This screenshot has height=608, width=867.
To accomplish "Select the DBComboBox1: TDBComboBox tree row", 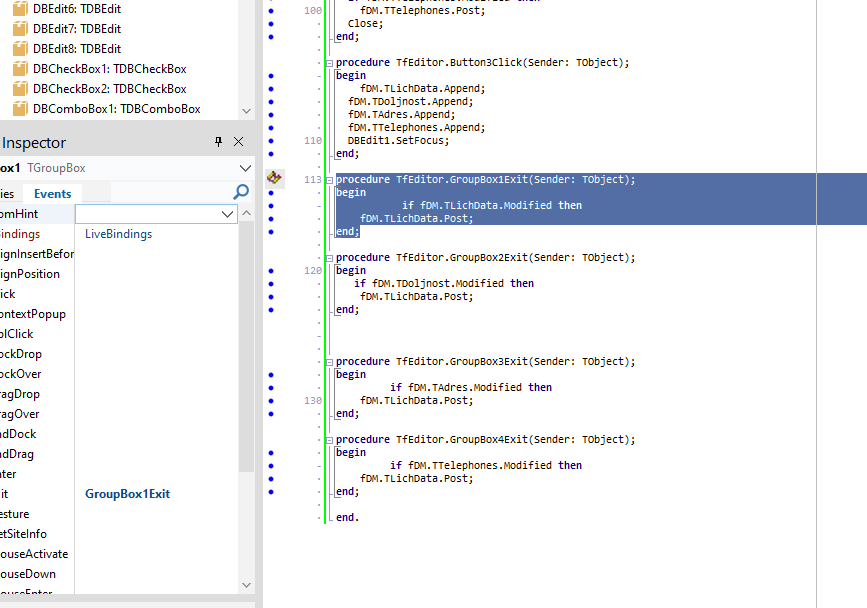I will [117, 109].
